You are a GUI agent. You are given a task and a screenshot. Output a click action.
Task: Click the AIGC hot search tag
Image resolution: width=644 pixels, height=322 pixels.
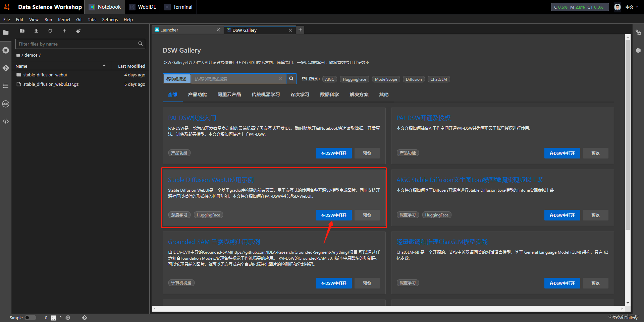click(330, 79)
